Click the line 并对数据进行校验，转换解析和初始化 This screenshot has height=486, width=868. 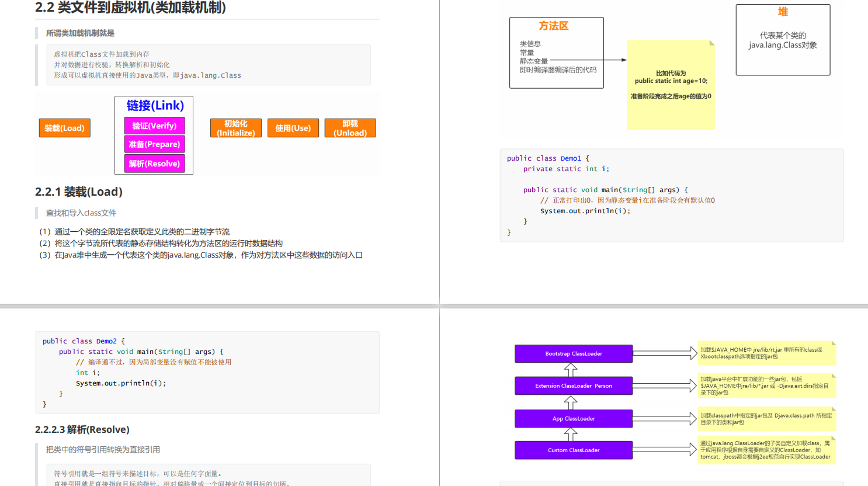112,65
